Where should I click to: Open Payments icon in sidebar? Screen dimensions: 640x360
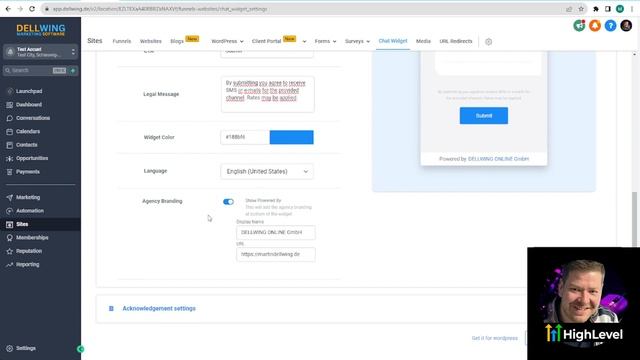click(x=10, y=172)
